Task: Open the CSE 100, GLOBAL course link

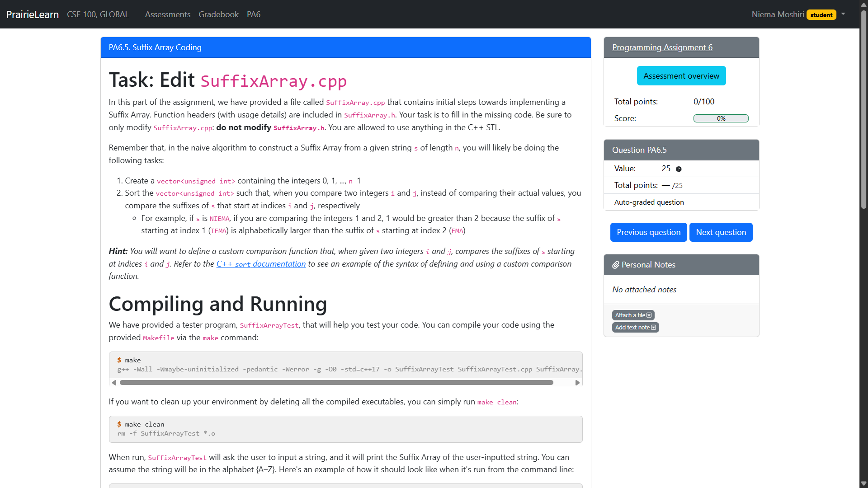Action: point(98,14)
